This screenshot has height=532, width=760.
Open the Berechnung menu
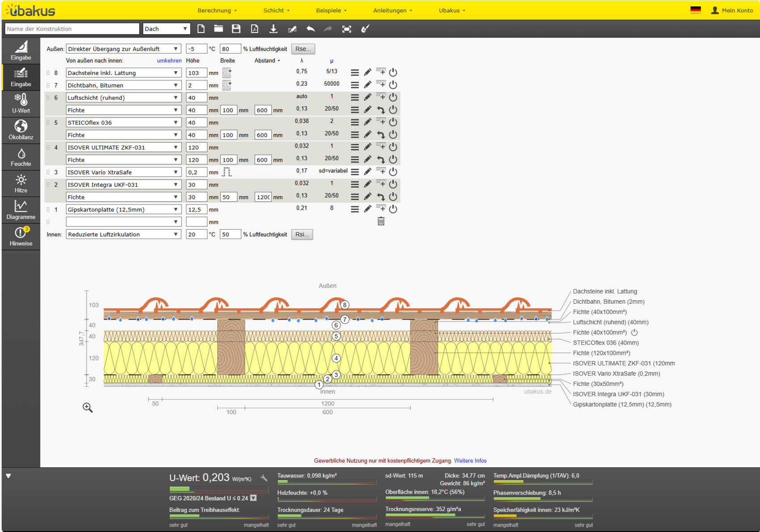(x=217, y=10)
